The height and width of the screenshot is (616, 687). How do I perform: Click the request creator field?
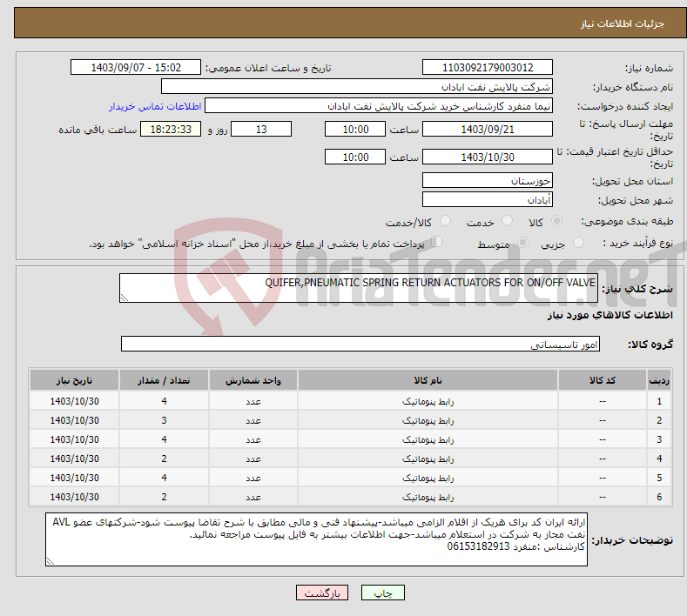coord(379,105)
